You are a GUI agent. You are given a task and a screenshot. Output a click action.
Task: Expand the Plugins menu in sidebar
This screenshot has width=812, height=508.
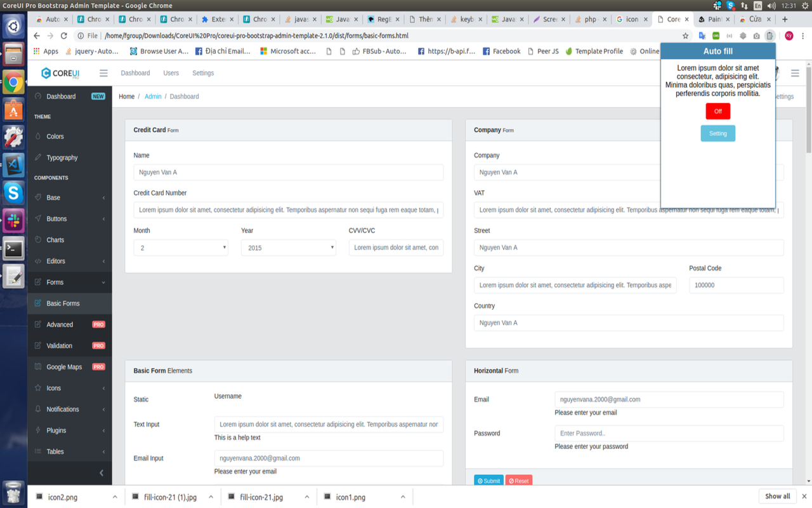(x=70, y=430)
